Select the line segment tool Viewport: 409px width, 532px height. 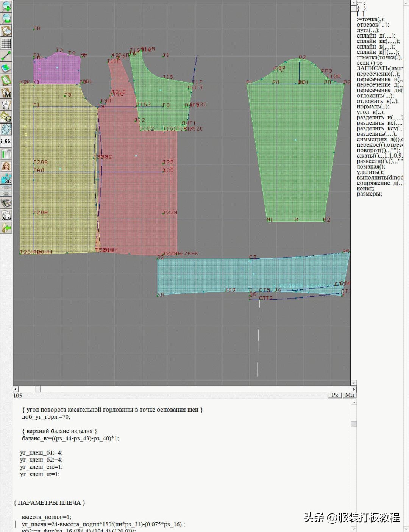point(6,56)
